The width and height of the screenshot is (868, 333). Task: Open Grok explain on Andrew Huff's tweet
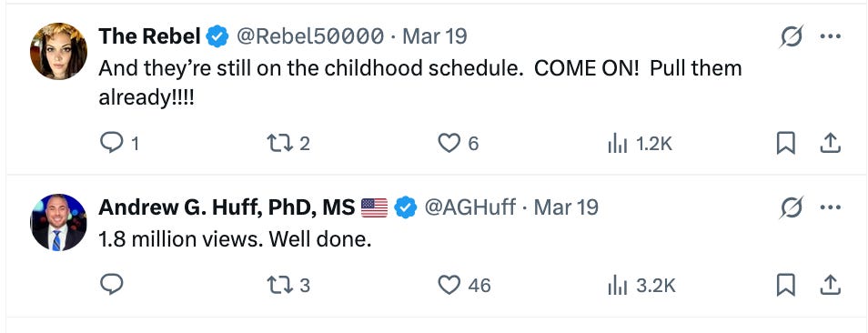(x=791, y=208)
